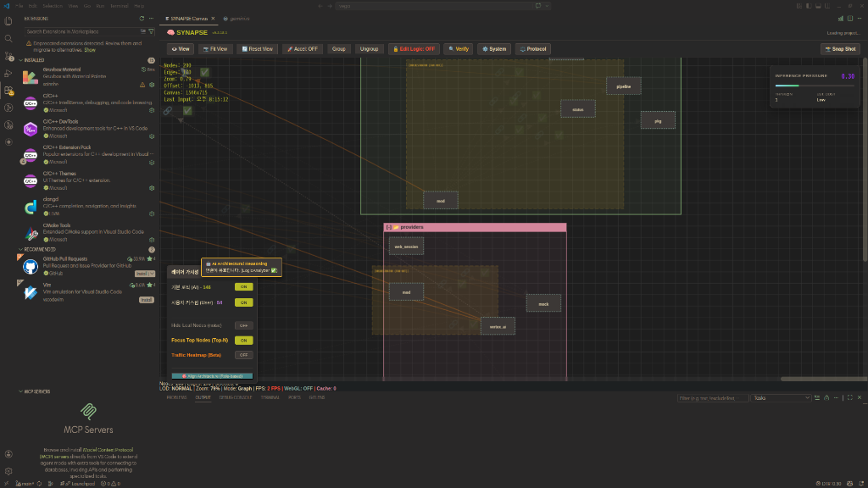Click the Fit View button
868x488 pixels.
[215, 48]
